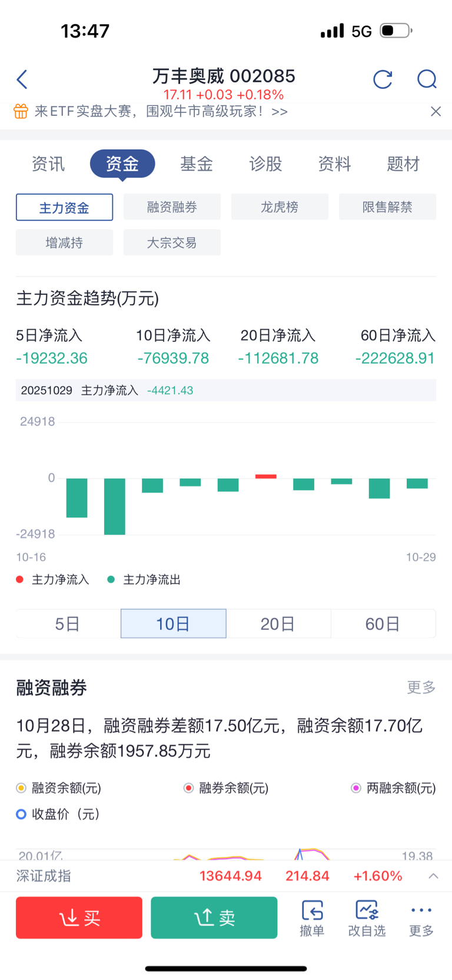The width and height of the screenshot is (452, 980).
Task: Choose the 20日 period
Action: click(x=278, y=624)
